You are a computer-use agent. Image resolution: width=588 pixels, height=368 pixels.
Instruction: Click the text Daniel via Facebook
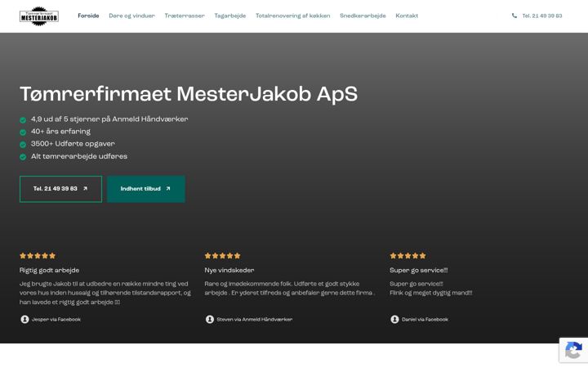tap(425, 320)
